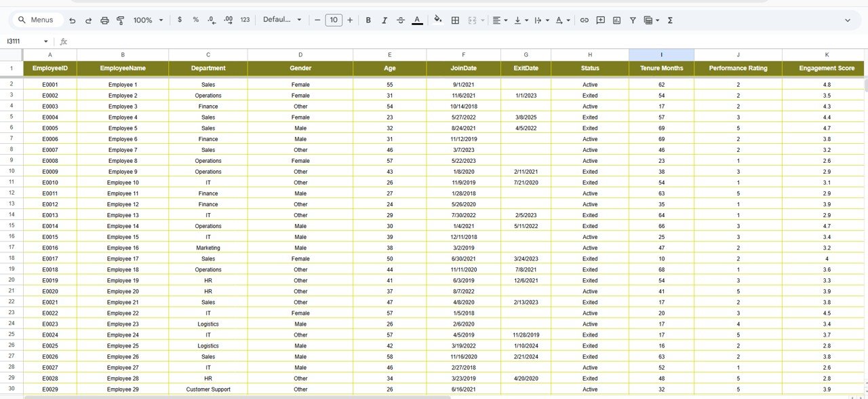Toggle strikethrough formatting
This screenshot has height=399, width=868.
pyautogui.click(x=401, y=20)
